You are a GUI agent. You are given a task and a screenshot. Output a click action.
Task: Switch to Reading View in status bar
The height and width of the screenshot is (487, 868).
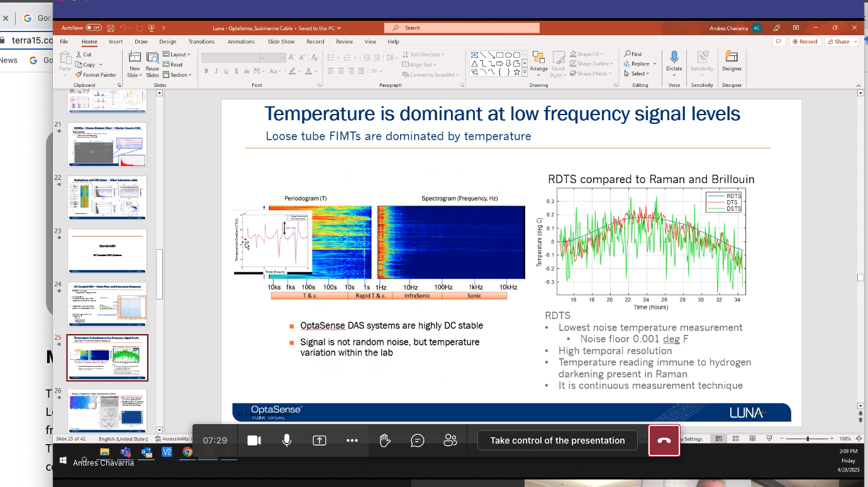(x=753, y=439)
